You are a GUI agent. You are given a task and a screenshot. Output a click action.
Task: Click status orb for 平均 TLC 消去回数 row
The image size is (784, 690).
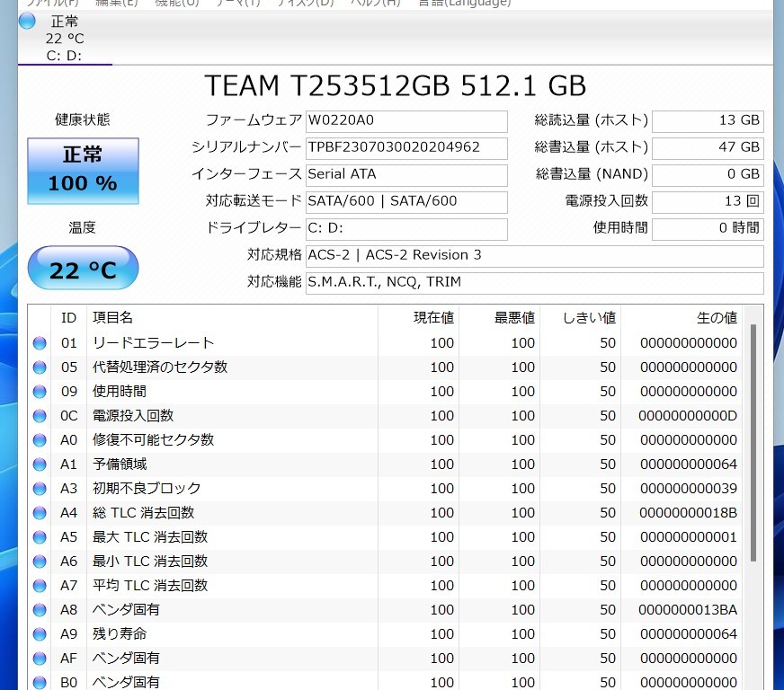(40, 586)
